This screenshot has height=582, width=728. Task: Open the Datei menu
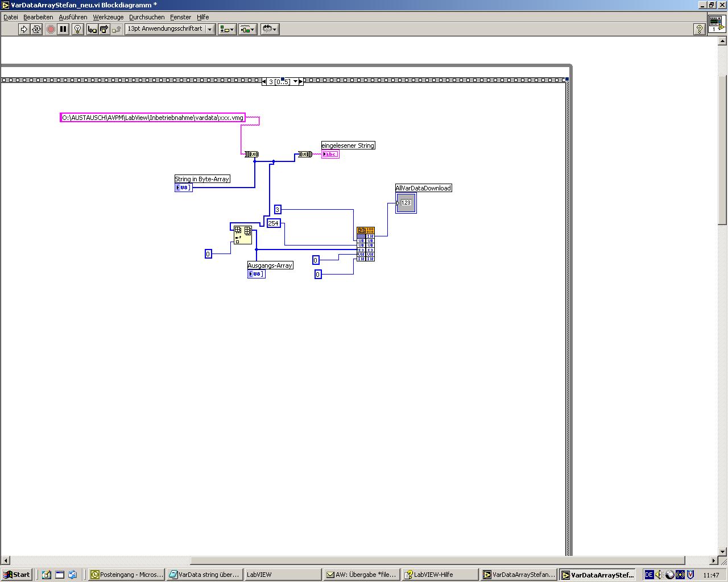11,17
